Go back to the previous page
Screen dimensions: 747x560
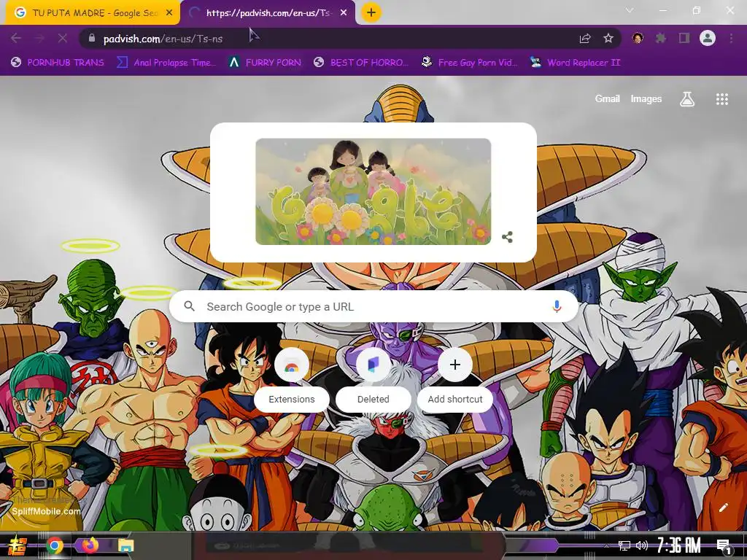pyautogui.click(x=16, y=38)
